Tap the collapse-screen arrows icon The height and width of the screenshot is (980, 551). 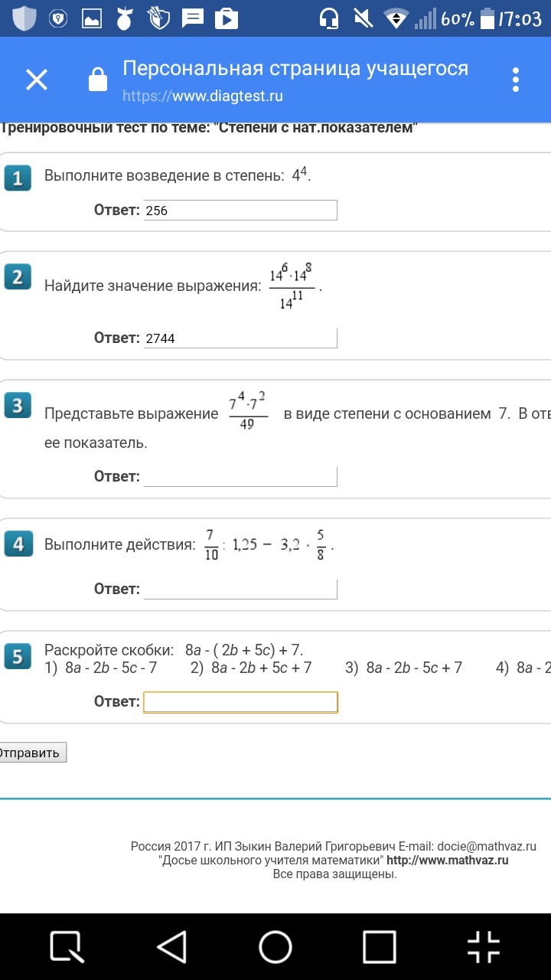tap(484, 947)
